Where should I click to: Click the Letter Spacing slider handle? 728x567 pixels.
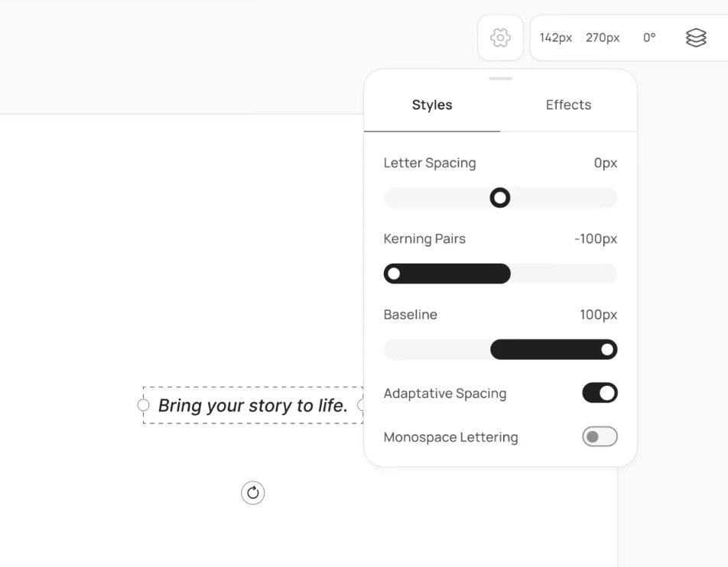[x=500, y=198]
